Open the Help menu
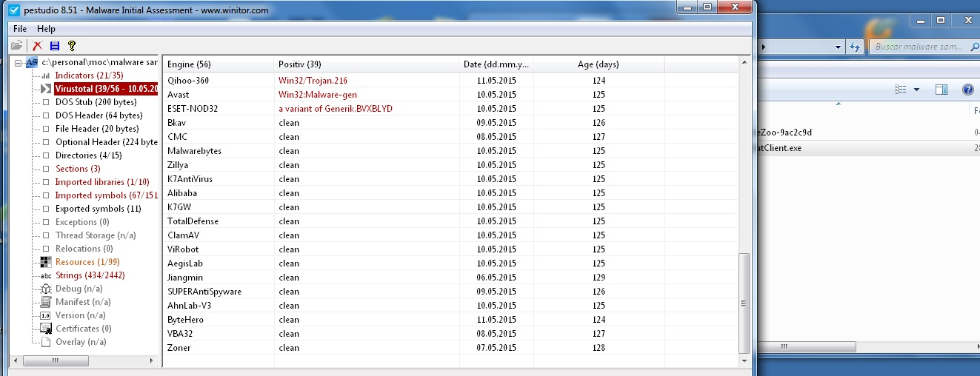The width and height of the screenshot is (980, 376). tap(46, 29)
